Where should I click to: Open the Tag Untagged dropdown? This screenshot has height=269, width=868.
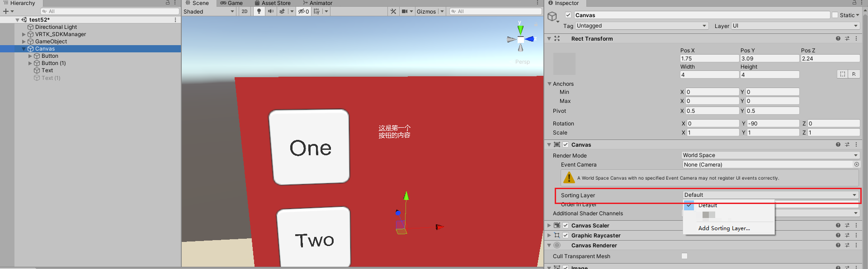tap(642, 26)
